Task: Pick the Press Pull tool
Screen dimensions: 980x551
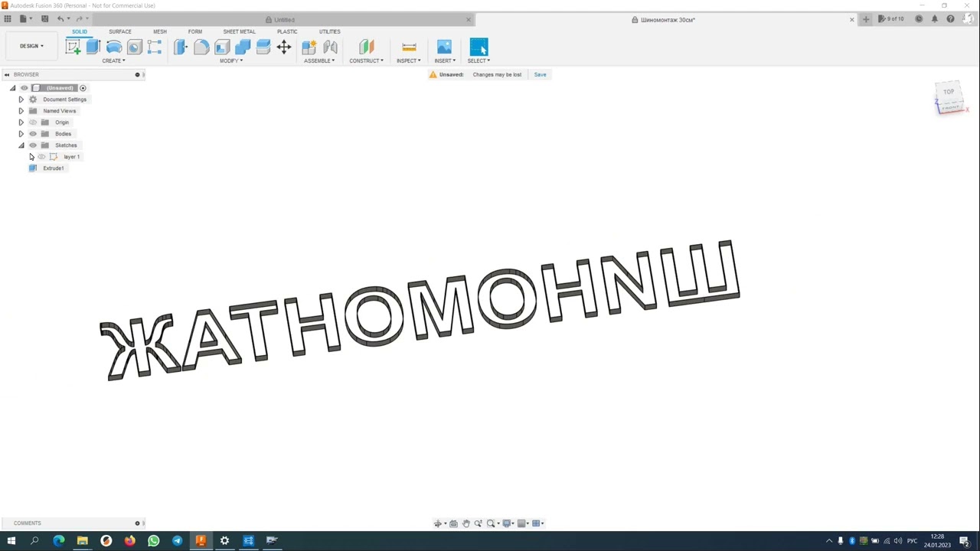Action: 181,47
